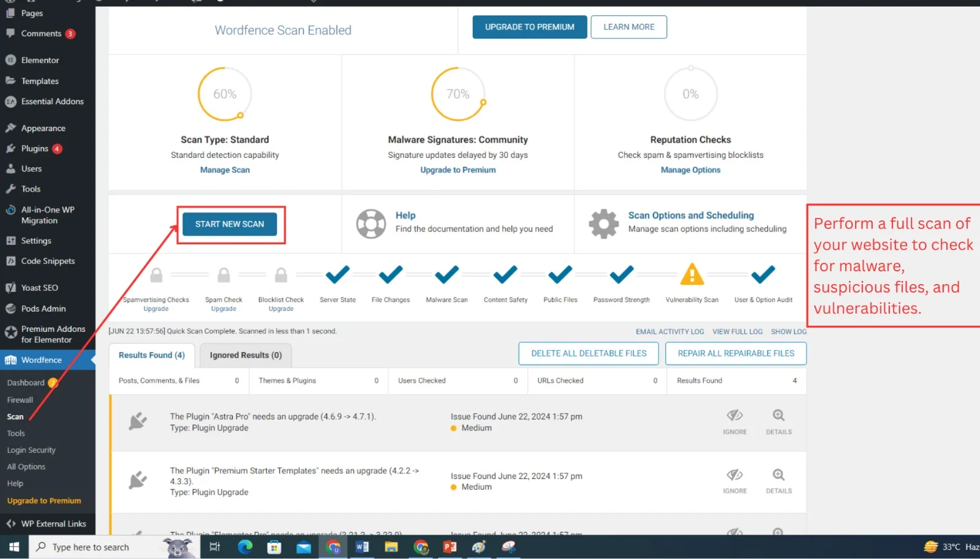Screen dimensions: 980x559
Task: Click the Vulnerability Scan warning icon
Action: (x=692, y=274)
